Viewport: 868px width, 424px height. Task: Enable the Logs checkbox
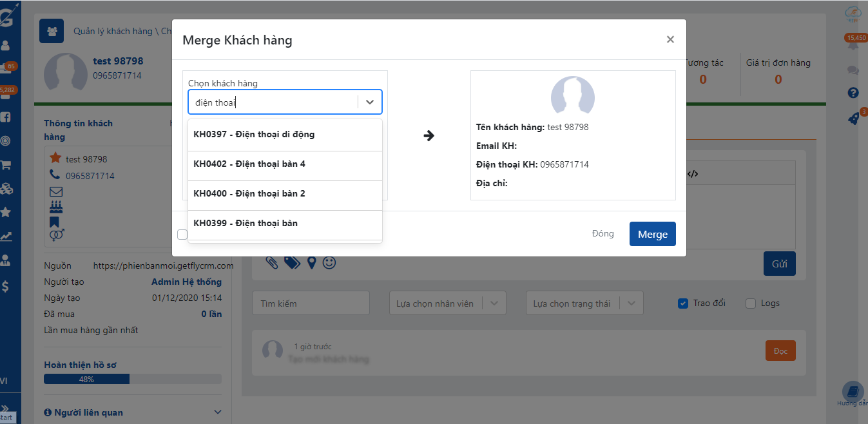750,304
